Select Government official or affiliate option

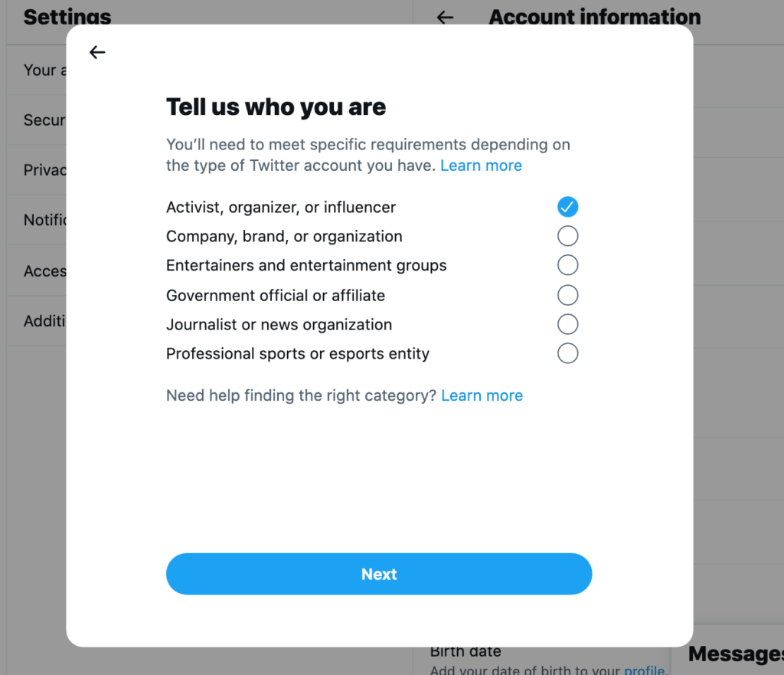567,295
